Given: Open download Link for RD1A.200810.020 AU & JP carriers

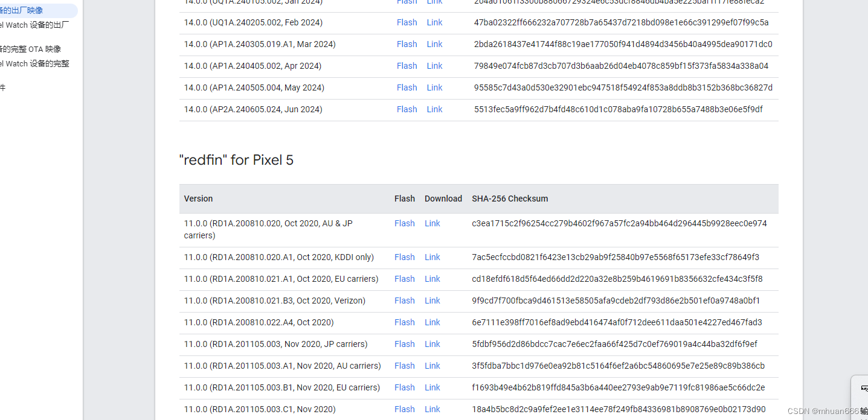Looking at the screenshot, I should pos(432,223).
